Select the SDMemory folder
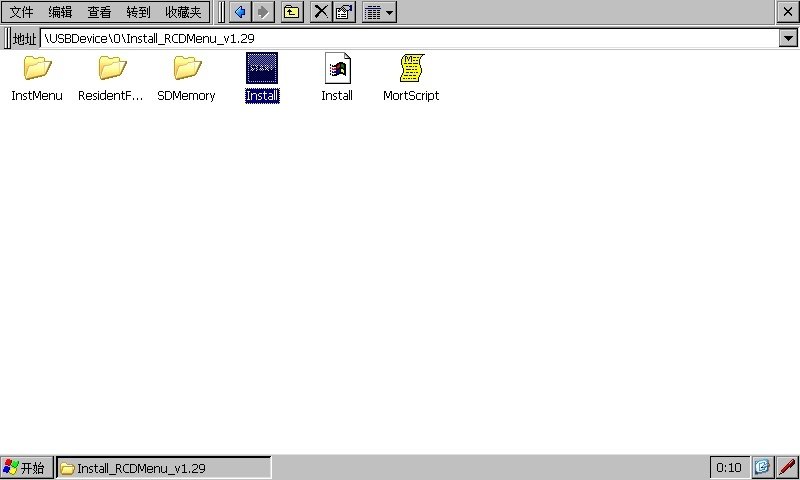The height and width of the screenshot is (480, 800). (186, 69)
